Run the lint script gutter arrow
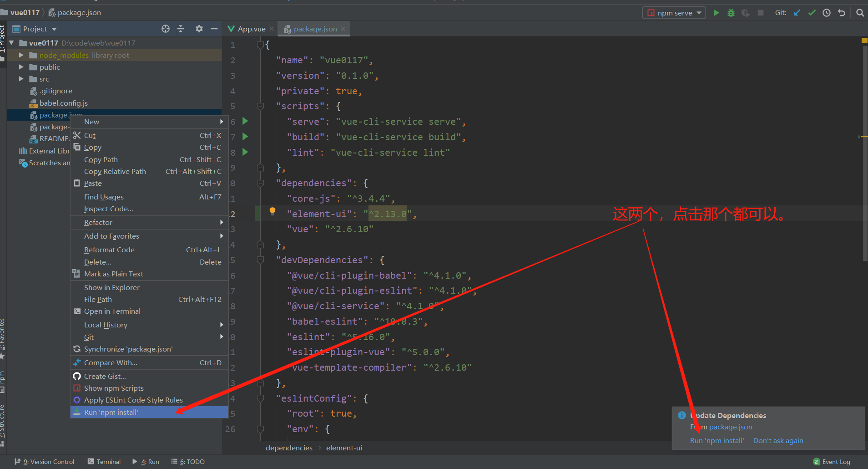Screen dimensions: 868x469 245,152
